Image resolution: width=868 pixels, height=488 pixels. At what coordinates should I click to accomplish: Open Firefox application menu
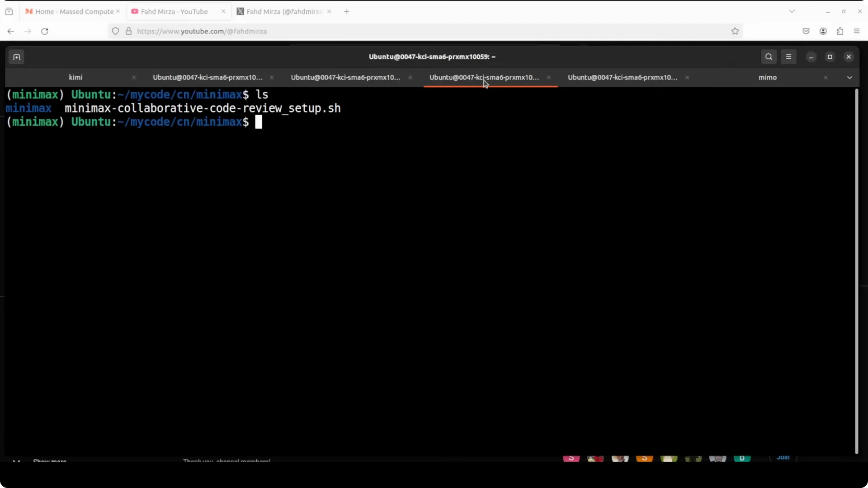[x=857, y=31]
